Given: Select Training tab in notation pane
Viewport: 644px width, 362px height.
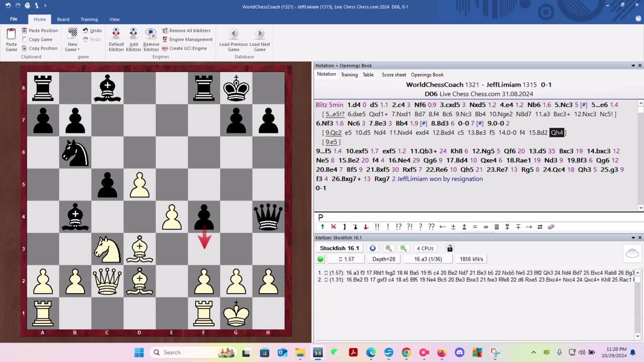Looking at the screenshot, I should (349, 74).
